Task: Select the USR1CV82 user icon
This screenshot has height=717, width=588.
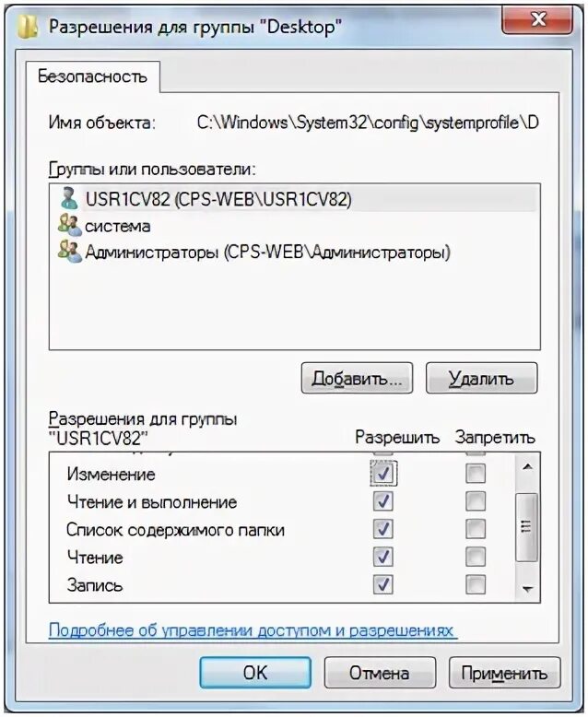Action: [69, 198]
